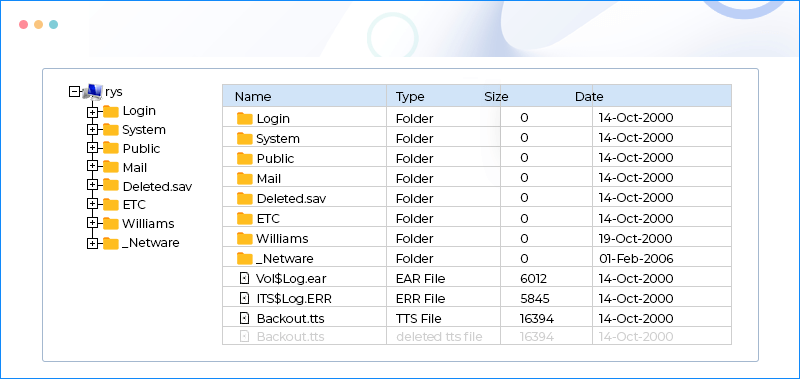This screenshot has width=800, height=379.
Task: Select _Netware label in the tree
Action: coord(151,243)
